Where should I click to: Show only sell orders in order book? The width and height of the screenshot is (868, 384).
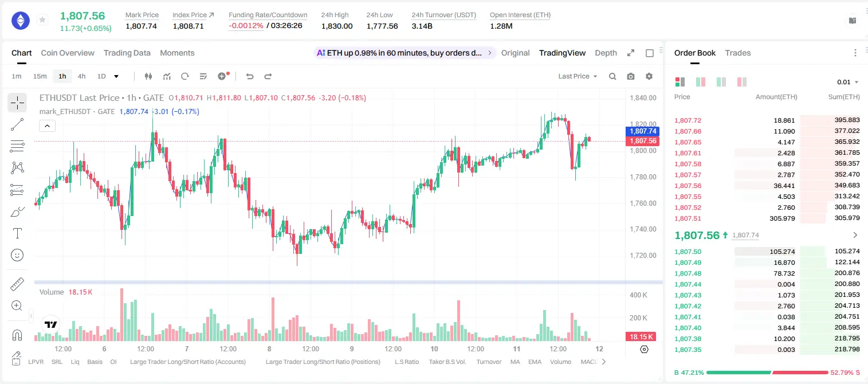tap(742, 82)
